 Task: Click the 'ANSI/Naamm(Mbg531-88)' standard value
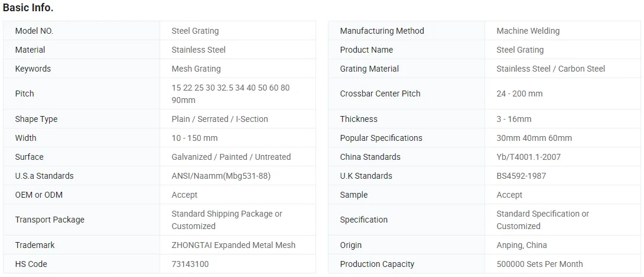pyautogui.click(x=221, y=176)
